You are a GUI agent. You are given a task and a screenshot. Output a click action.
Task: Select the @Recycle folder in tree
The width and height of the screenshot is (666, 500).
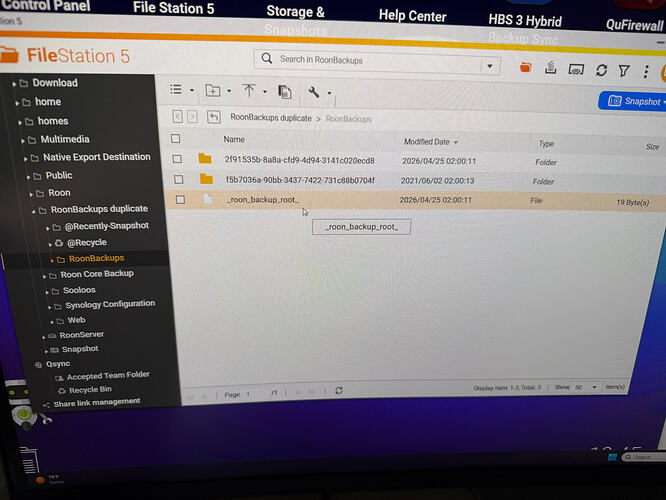(x=87, y=243)
